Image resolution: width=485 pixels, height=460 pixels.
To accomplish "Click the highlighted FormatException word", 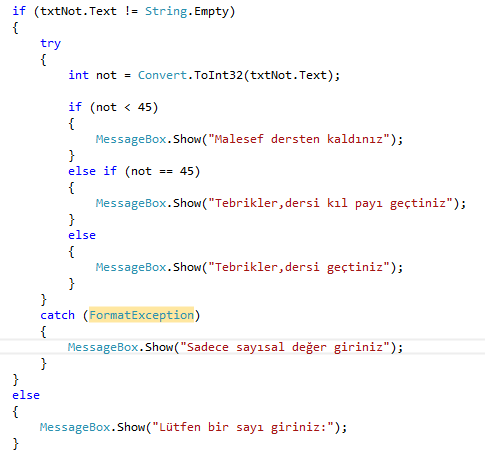I will pyautogui.click(x=141, y=315).
